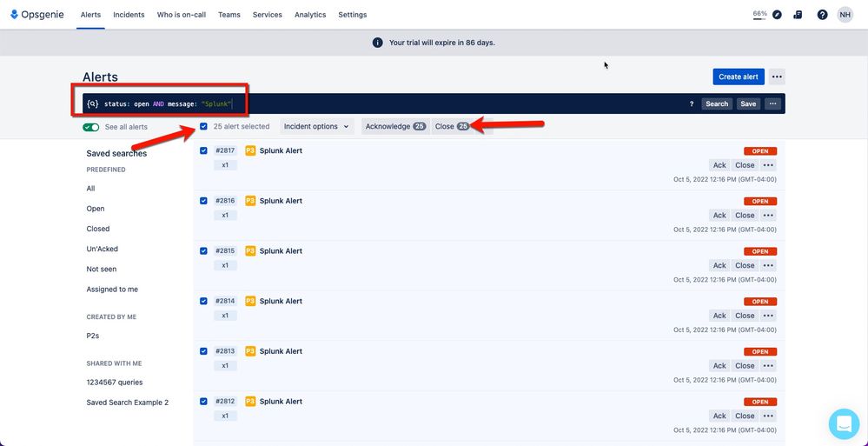Open more options for alert #2816
Screen dimensions: 868x446
(768, 215)
